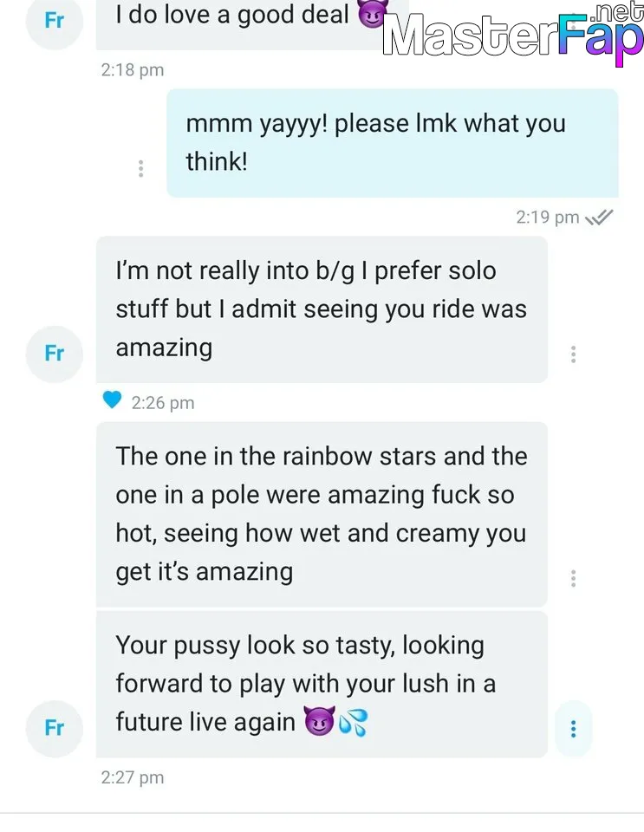Viewport: 644px width, 832px height.
Task: Click the Fr avatar at the top
Action: tap(55, 20)
